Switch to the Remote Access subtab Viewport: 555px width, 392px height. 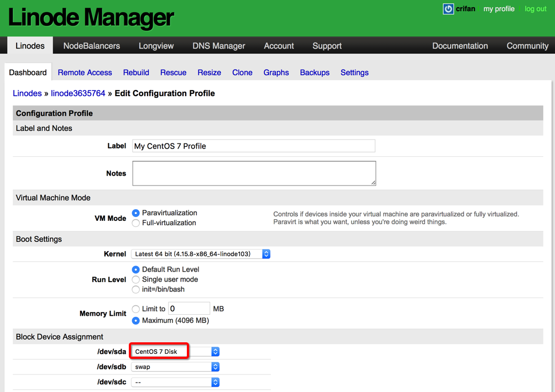(x=85, y=72)
